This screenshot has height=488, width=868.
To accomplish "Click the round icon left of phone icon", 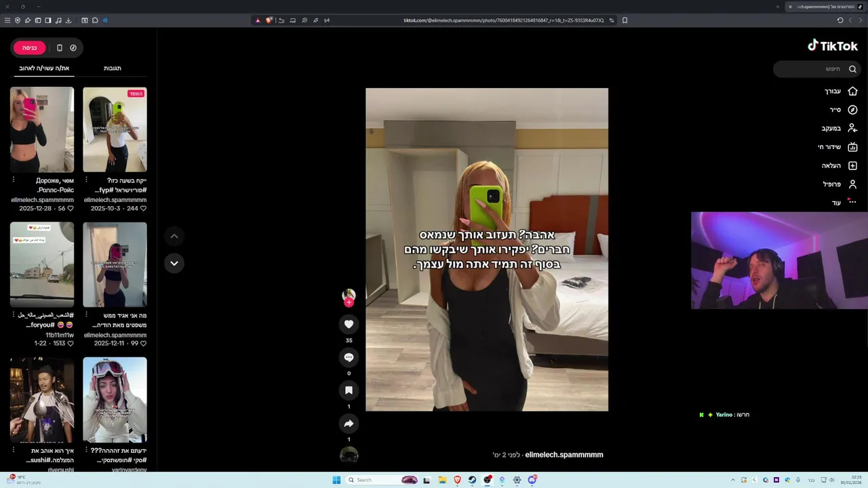I will point(73,47).
